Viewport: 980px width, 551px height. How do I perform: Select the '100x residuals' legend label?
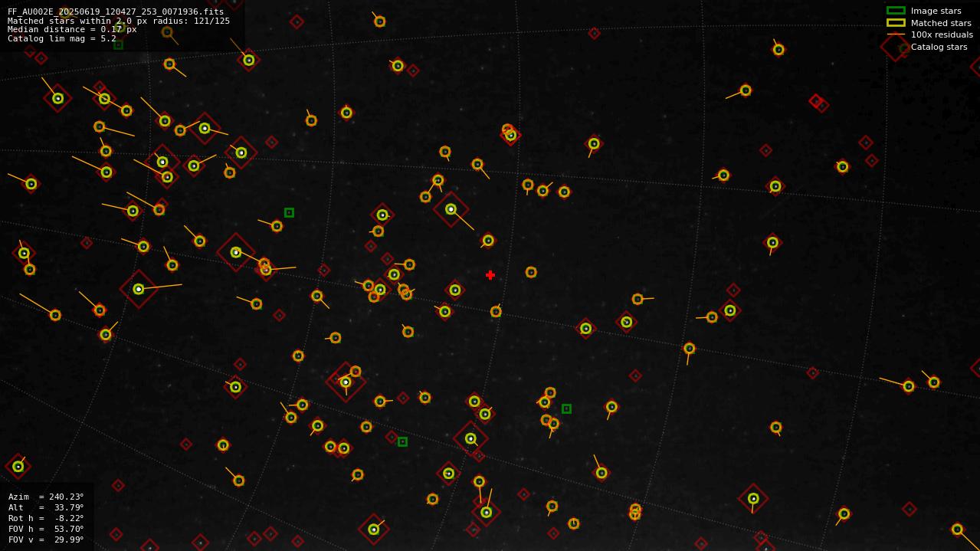point(942,34)
